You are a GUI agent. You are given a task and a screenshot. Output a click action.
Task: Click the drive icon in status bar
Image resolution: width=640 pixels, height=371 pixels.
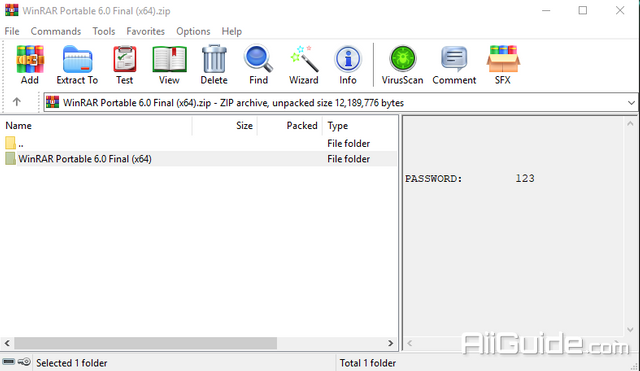(9, 362)
